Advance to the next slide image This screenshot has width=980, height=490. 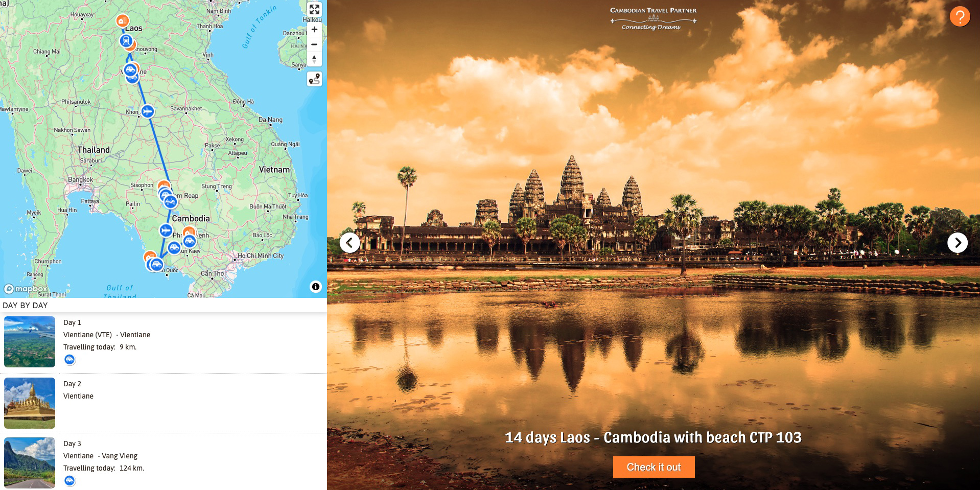point(957,243)
